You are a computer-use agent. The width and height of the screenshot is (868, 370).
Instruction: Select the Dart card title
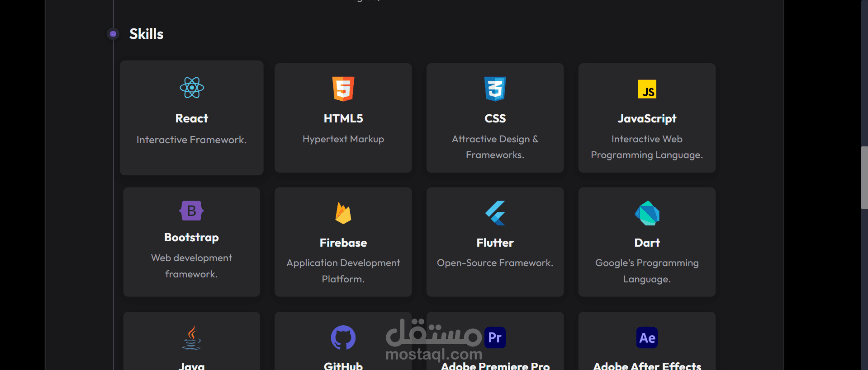pyautogui.click(x=647, y=243)
